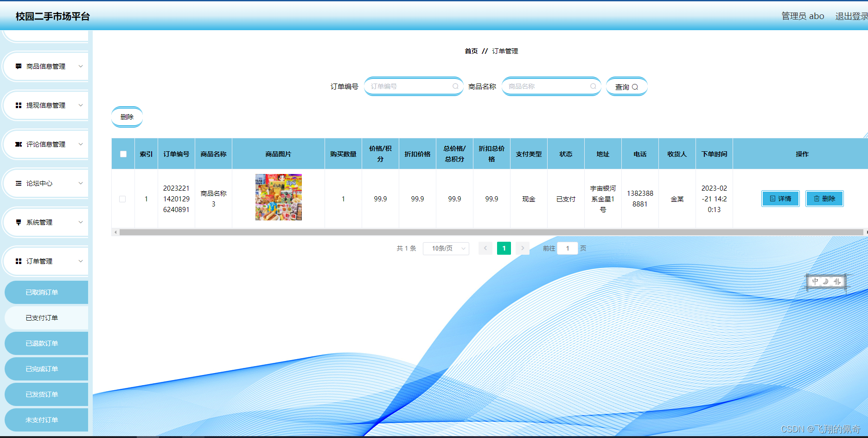Click the 宇宙银河系金星1号 address cell

coord(603,199)
